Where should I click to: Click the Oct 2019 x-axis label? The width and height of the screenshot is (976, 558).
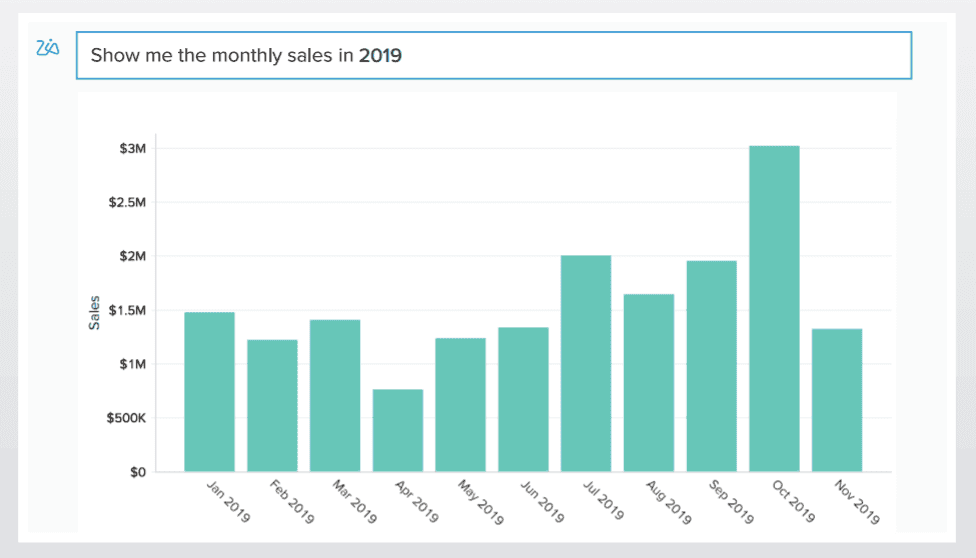794,501
